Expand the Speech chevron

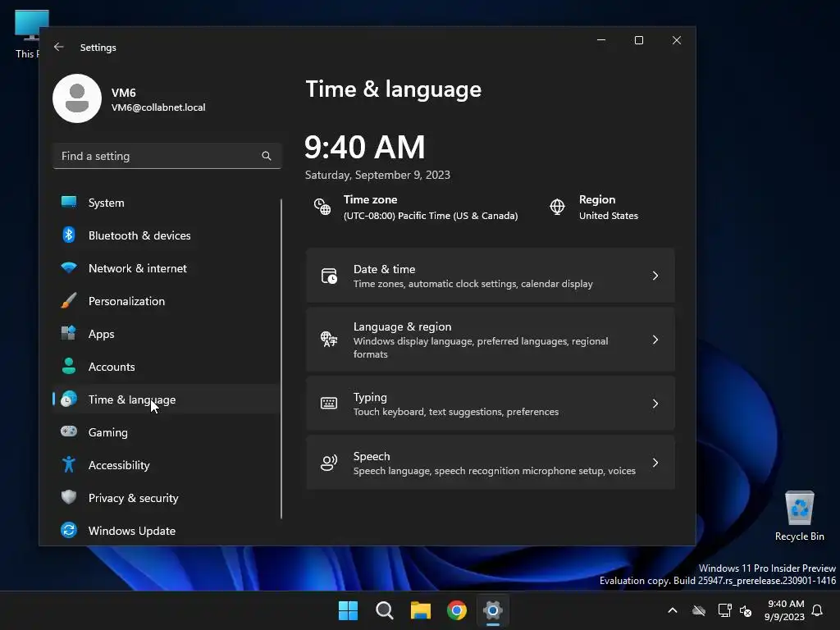[x=655, y=463]
